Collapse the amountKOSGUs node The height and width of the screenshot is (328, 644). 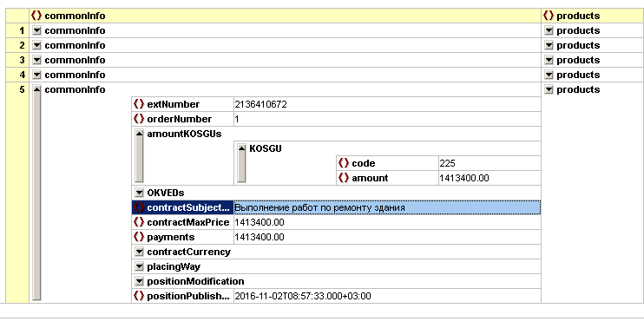(x=139, y=134)
